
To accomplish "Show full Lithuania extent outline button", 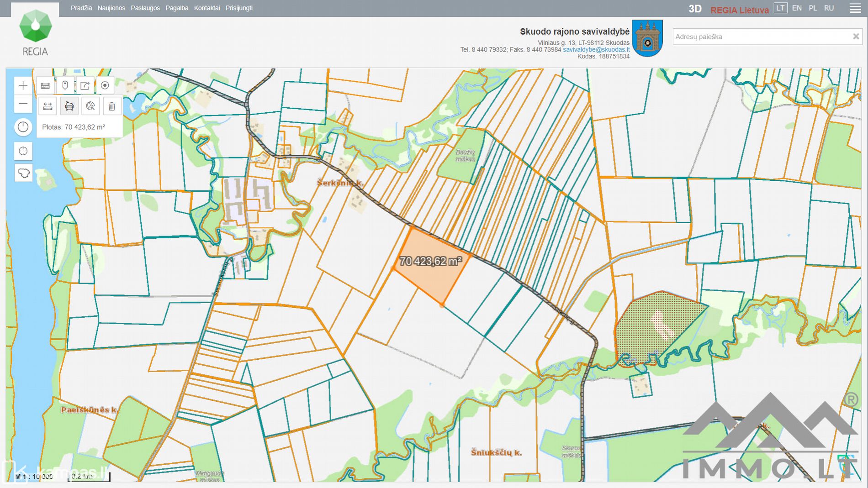I will coord(23,173).
